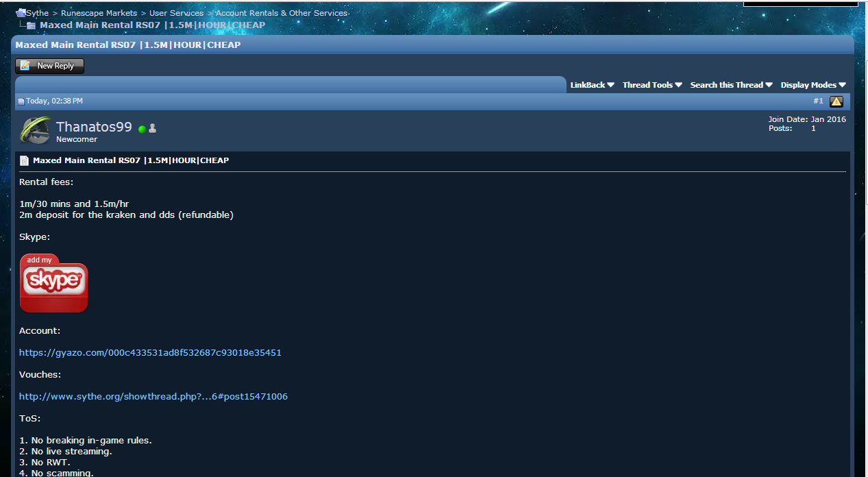Click the thread folder icon in breadcrumb
This screenshot has width=868, height=477.
pos(31,25)
